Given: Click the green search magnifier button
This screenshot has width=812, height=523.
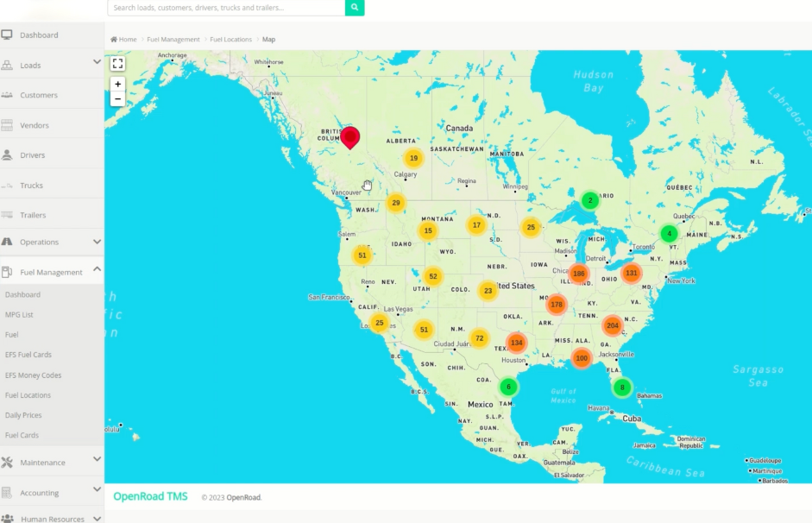Looking at the screenshot, I should point(355,7).
